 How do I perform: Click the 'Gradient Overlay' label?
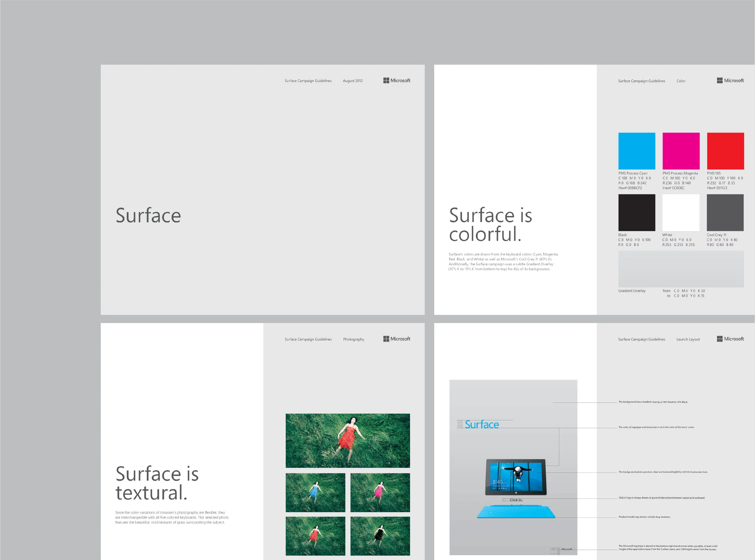pyautogui.click(x=632, y=291)
